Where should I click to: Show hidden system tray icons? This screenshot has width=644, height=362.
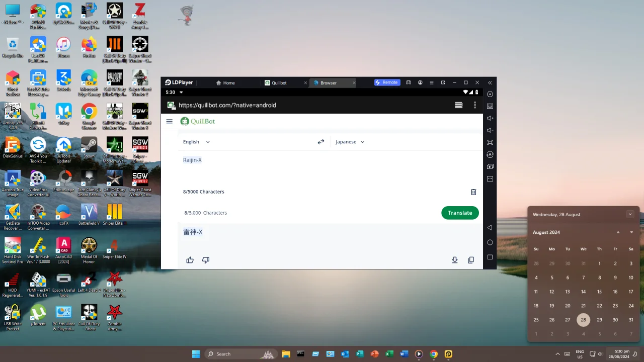[557, 354]
